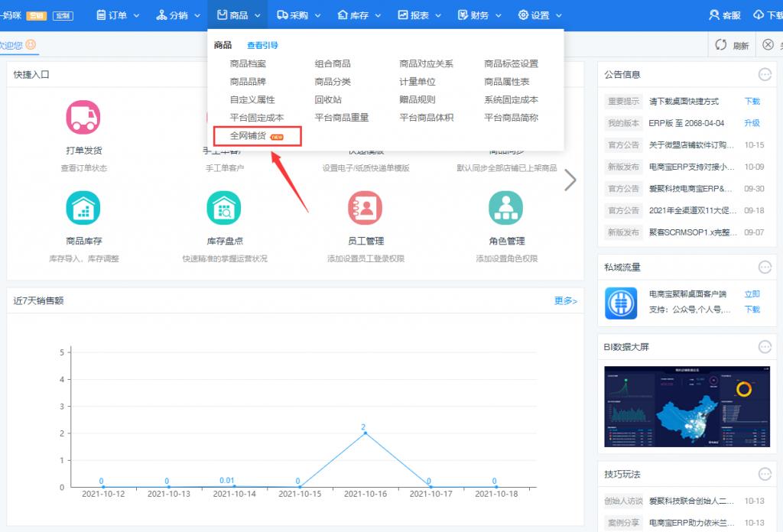Open the 采购 menu

coord(298,13)
